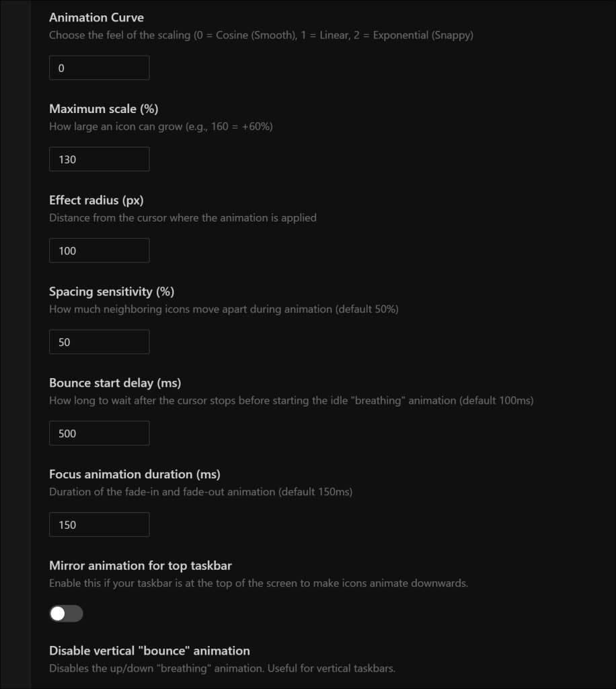616x689 pixels.
Task: Click the Focus animation duration heading
Action: [134, 474]
